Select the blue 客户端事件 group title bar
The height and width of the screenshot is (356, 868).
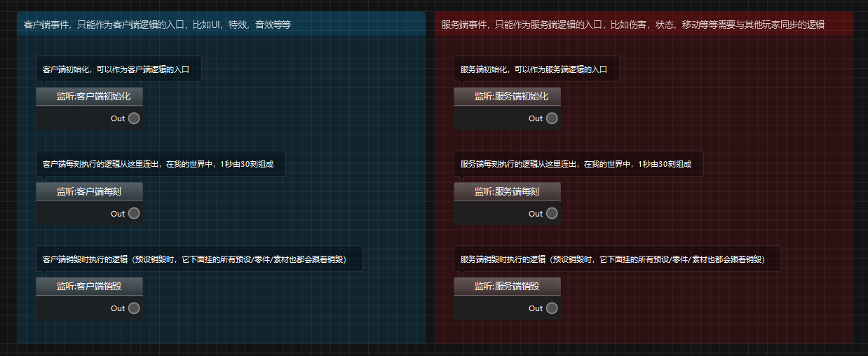221,24
